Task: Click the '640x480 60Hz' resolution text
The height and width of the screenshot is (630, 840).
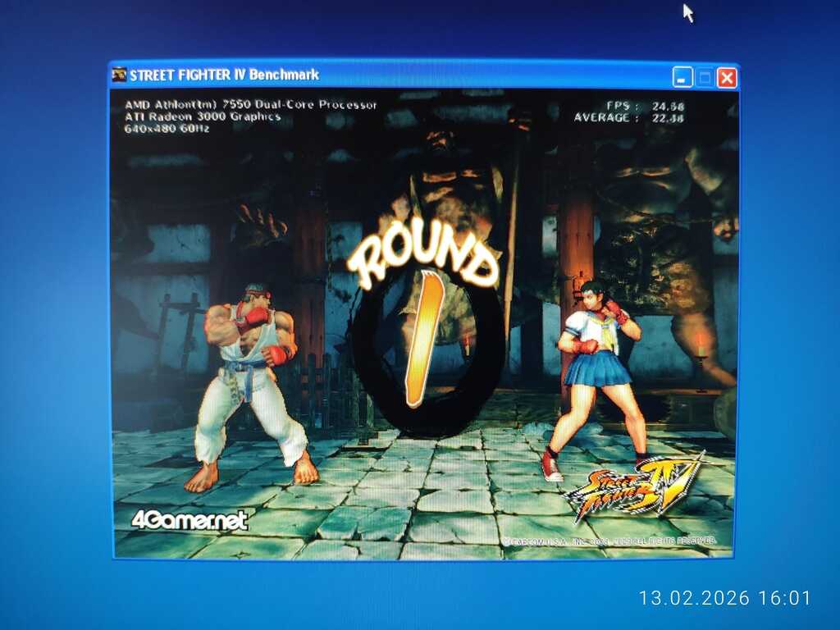Action: tap(167, 129)
